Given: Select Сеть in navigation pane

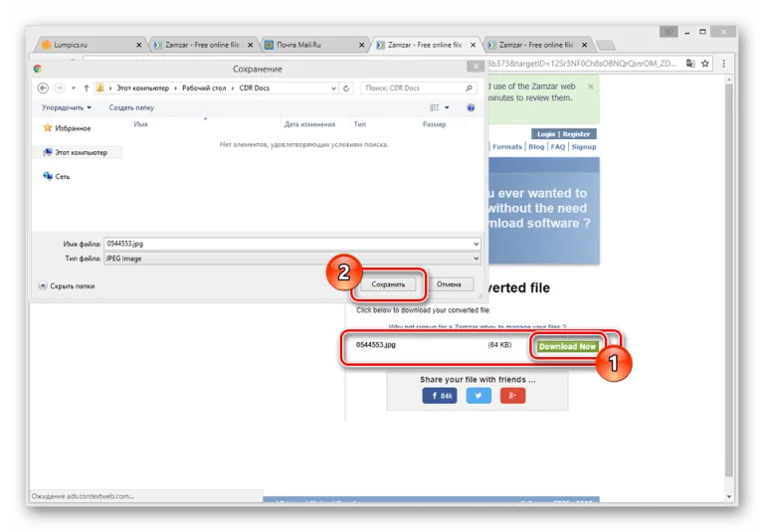Looking at the screenshot, I should click(x=57, y=176).
